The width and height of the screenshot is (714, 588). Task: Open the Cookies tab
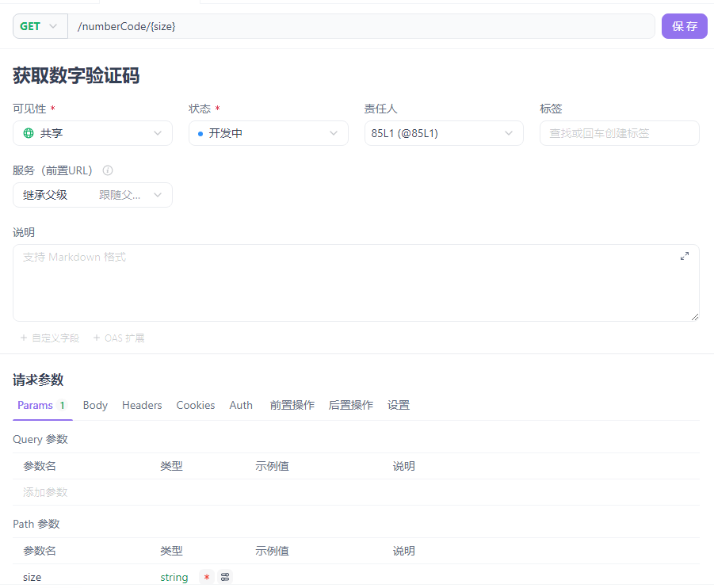195,405
